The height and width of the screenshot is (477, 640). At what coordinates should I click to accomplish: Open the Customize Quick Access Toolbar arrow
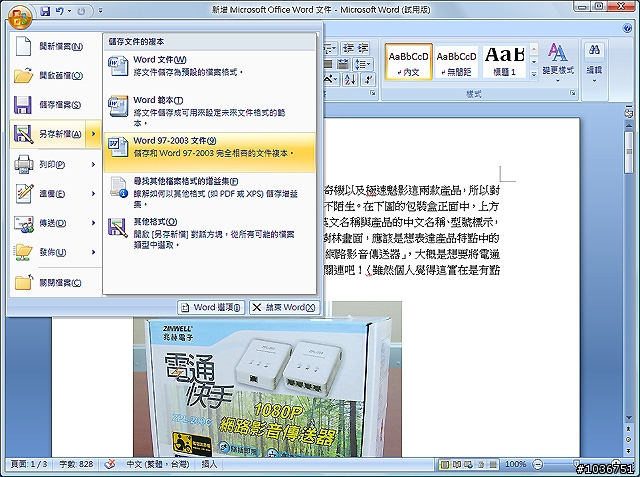(100, 11)
